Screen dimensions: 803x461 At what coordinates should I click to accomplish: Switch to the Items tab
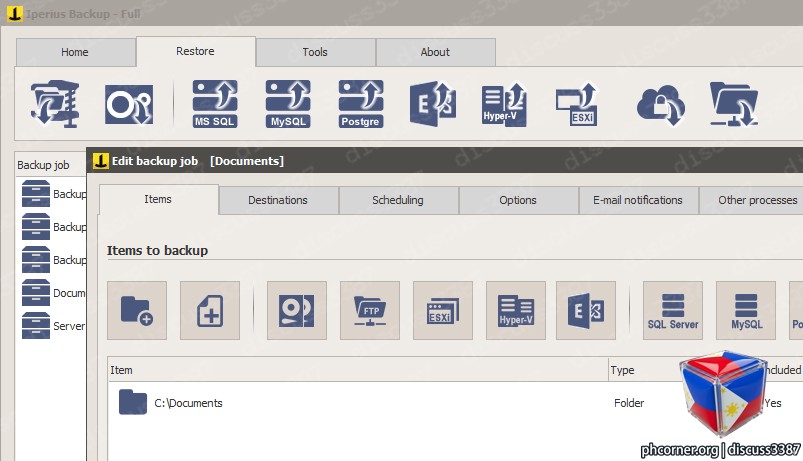(158, 199)
